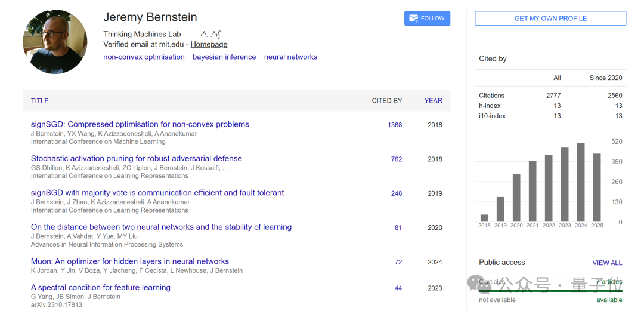Screen dimensions: 644x311
Task: Click the 2024 bar in citation chart
Action: pyautogui.click(x=581, y=182)
